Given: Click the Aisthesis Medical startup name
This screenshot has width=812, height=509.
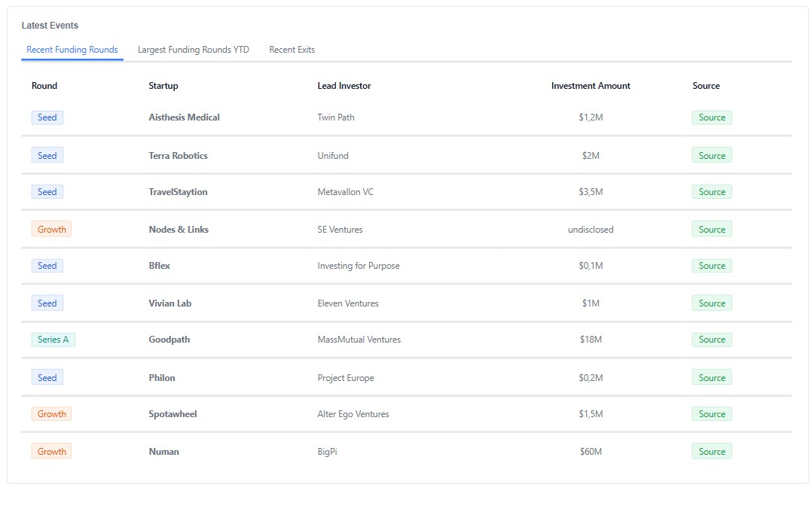Looking at the screenshot, I should 184,117.
